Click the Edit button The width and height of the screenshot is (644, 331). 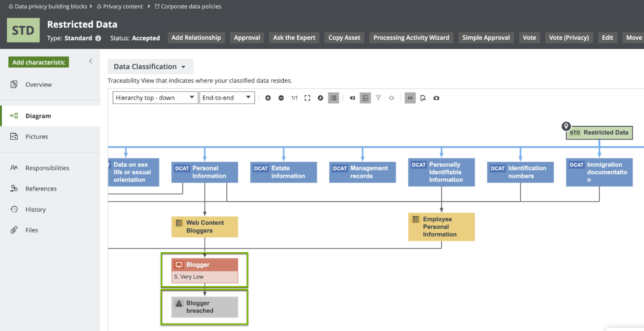pyautogui.click(x=607, y=38)
